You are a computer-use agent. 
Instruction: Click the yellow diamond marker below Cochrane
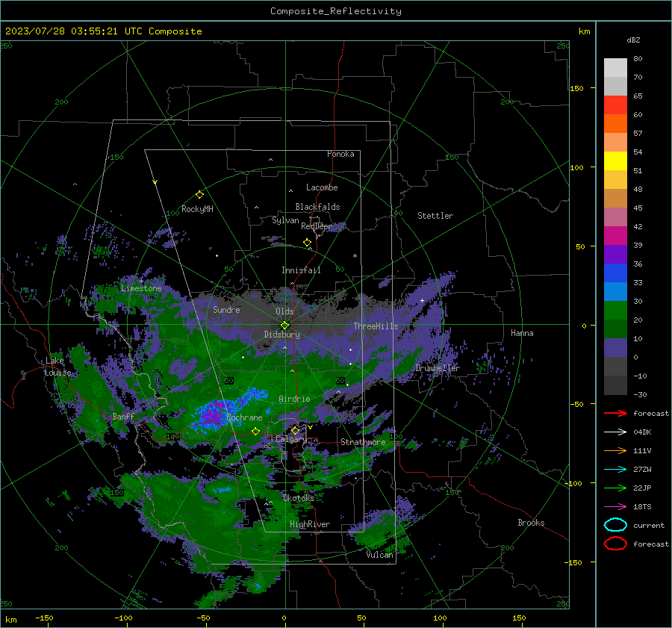pos(255,431)
